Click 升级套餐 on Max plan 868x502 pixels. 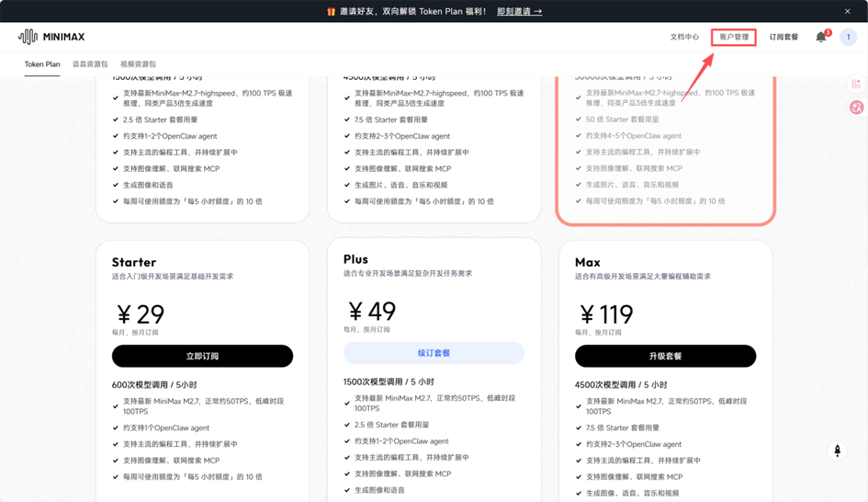tap(665, 357)
